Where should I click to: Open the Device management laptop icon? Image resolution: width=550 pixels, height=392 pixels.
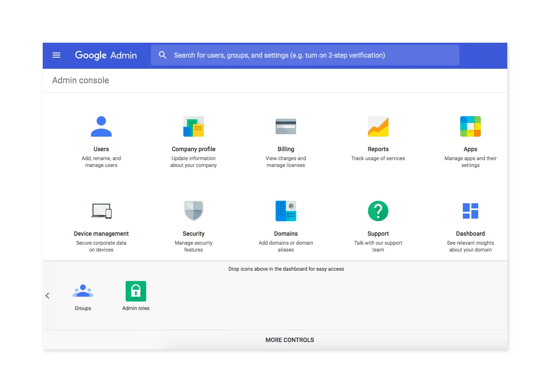(x=101, y=211)
